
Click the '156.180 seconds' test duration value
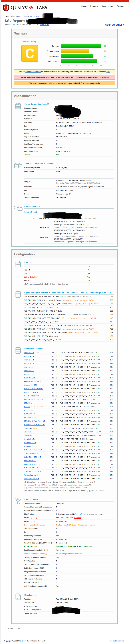(x=63, y=603)
